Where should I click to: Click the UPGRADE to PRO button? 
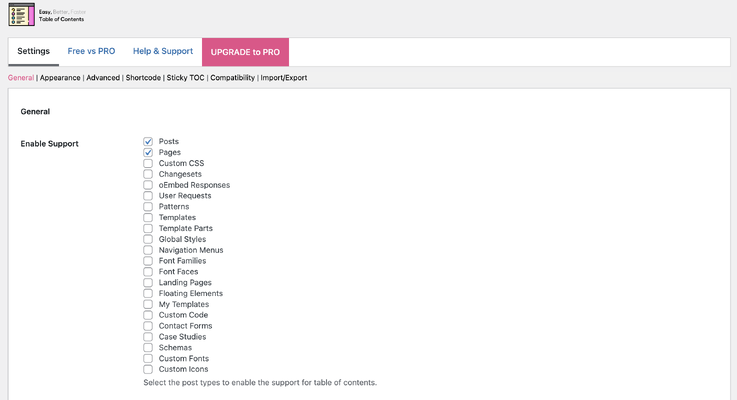tap(245, 52)
